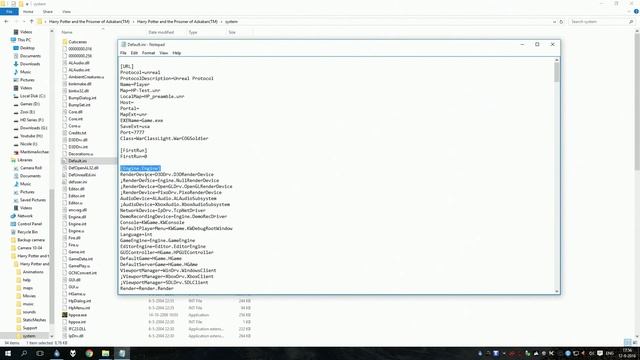Click Notepad scrollbar down arrow
This screenshot has width=640, height=360.
[557, 291]
